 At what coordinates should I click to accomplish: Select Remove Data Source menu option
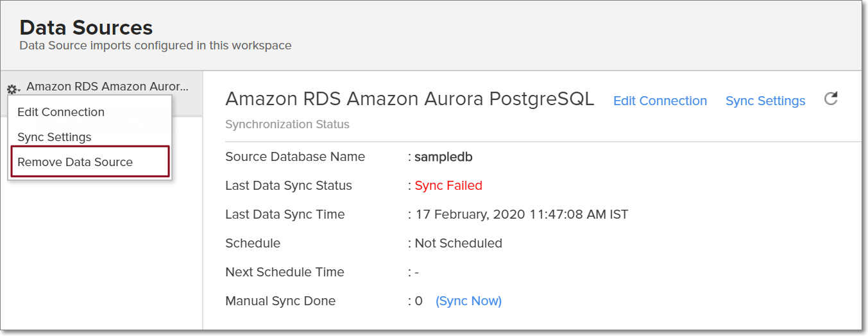(x=75, y=162)
